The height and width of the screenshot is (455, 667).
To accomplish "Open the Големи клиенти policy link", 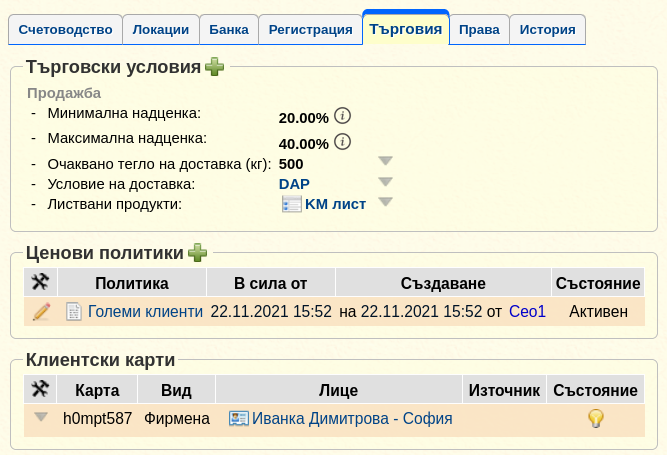I will point(145,312).
